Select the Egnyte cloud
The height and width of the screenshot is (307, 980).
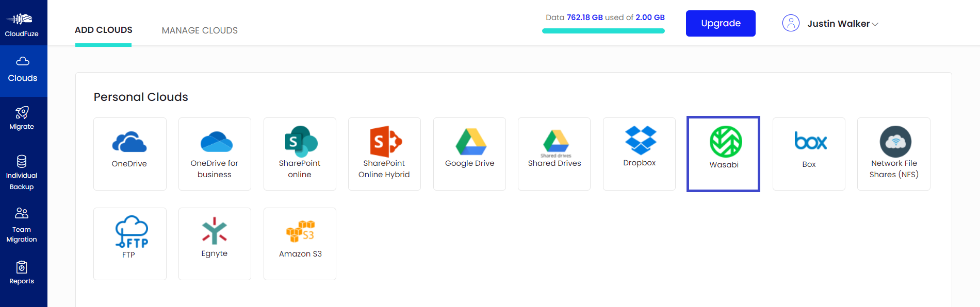tap(215, 244)
